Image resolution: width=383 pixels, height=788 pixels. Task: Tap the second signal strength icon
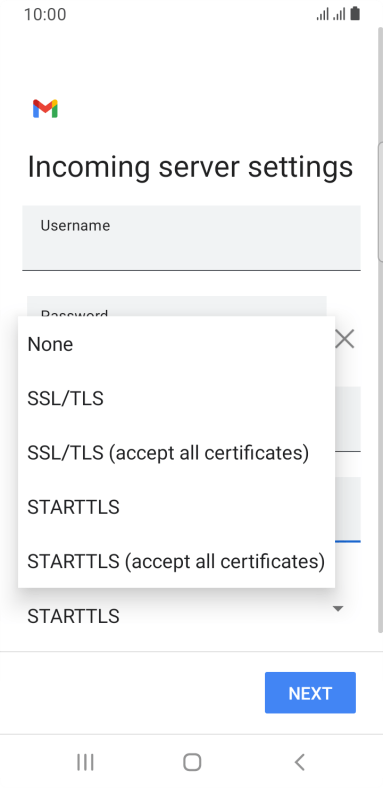point(339,14)
